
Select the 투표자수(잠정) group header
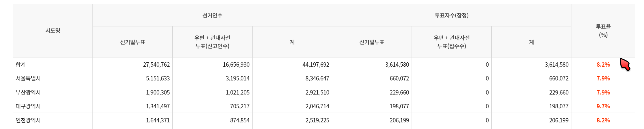[x=452, y=16]
